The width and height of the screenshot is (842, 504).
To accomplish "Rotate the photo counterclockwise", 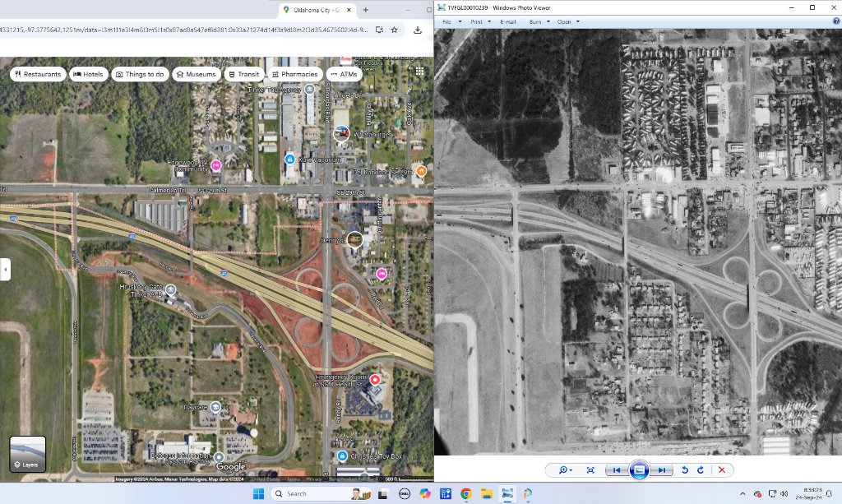I will 685,469.
